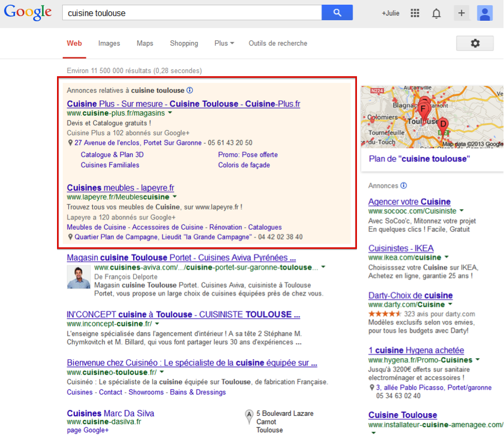The height and width of the screenshot is (436, 504).
Task: Click Coloris de façade sitelink
Action: (244, 165)
